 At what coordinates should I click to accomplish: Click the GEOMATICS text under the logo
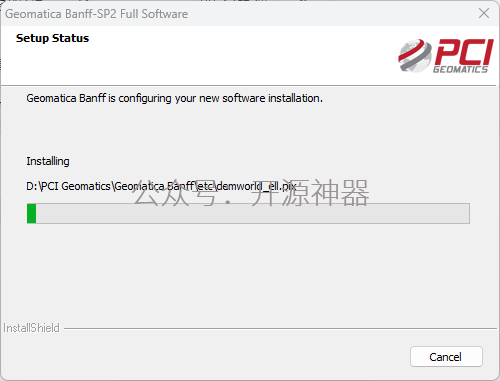click(x=460, y=69)
